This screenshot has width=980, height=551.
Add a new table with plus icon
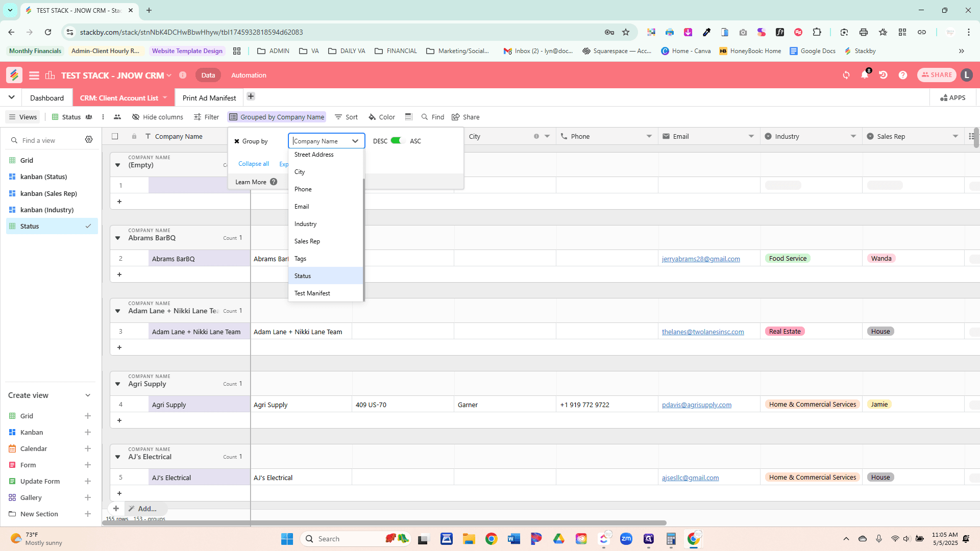click(251, 96)
